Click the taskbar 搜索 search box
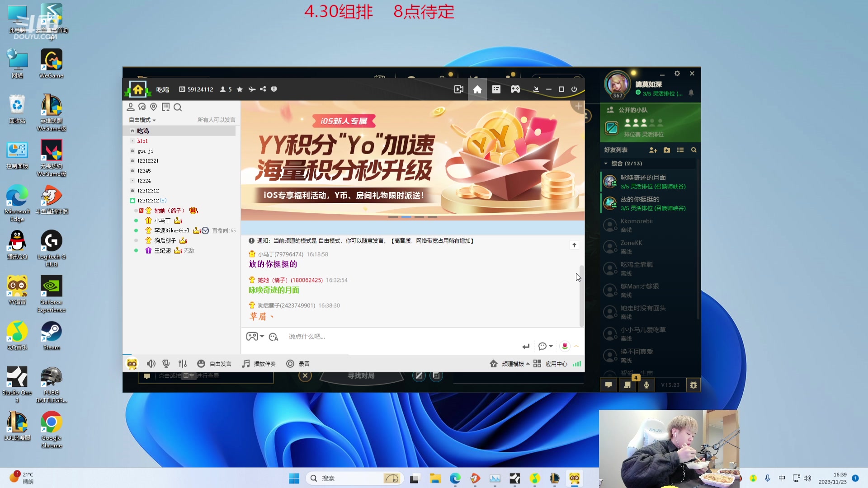 (x=355, y=479)
